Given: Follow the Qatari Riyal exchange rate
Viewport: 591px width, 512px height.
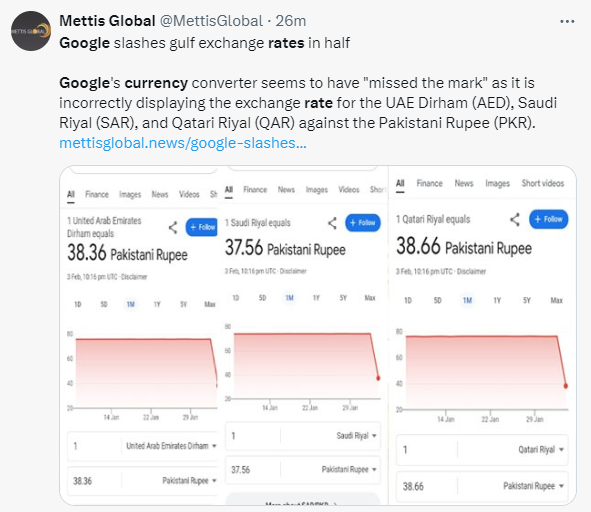Looking at the screenshot, I should 548,219.
